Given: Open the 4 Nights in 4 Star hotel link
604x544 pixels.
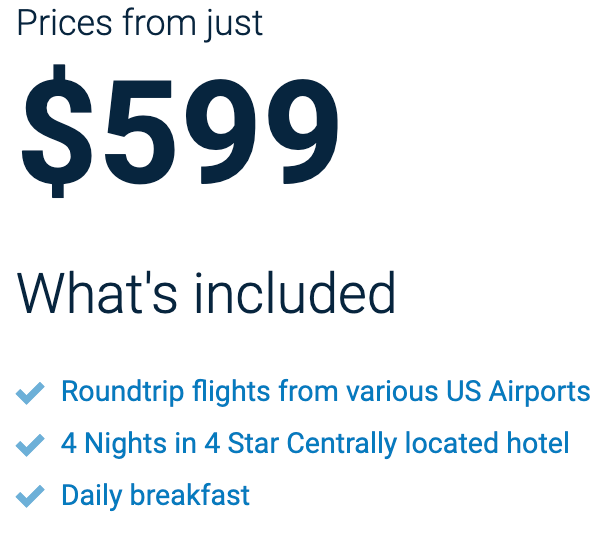Looking at the screenshot, I should point(315,444).
